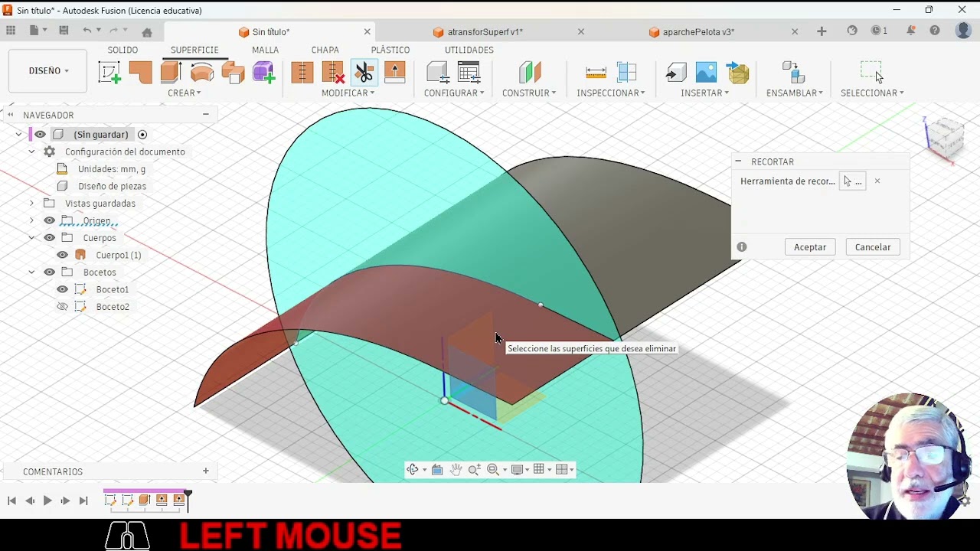Switch to the PLÁSTICO ribbon tab
Viewport: 980px width, 551px height.
(x=390, y=50)
